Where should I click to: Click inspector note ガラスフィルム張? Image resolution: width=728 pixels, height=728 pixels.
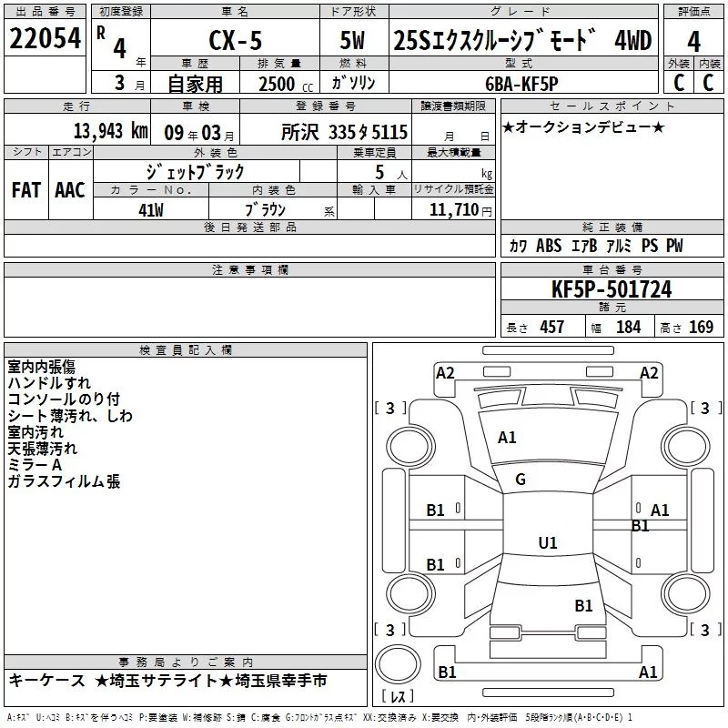tap(64, 481)
